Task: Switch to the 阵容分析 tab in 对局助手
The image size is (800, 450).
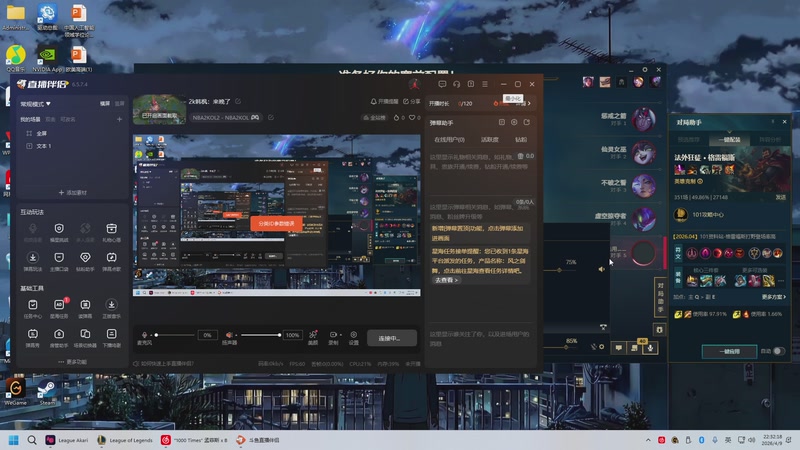Action: [x=770, y=139]
